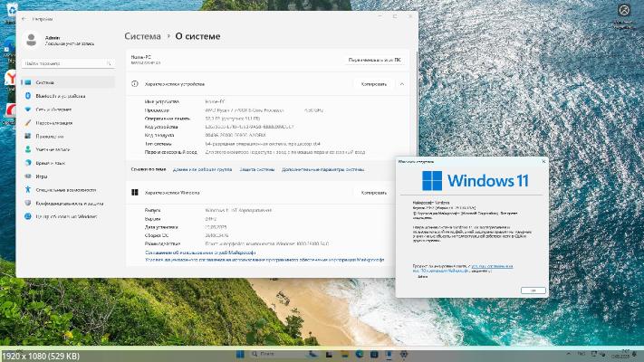Copy device specs with Копировать button
This screenshot has height=362, width=644.
tap(374, 84)
